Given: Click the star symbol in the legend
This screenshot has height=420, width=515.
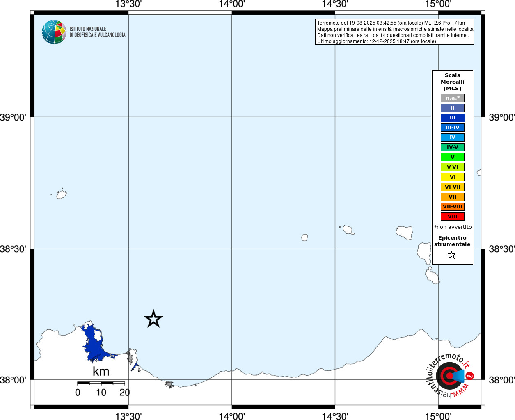Looking at the screenshot, I should [x=452, y=255].
